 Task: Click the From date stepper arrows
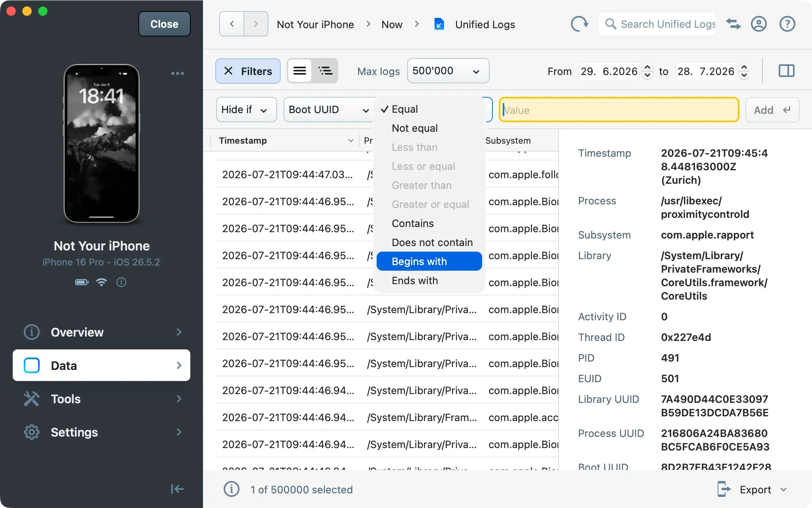coord(647,71)
